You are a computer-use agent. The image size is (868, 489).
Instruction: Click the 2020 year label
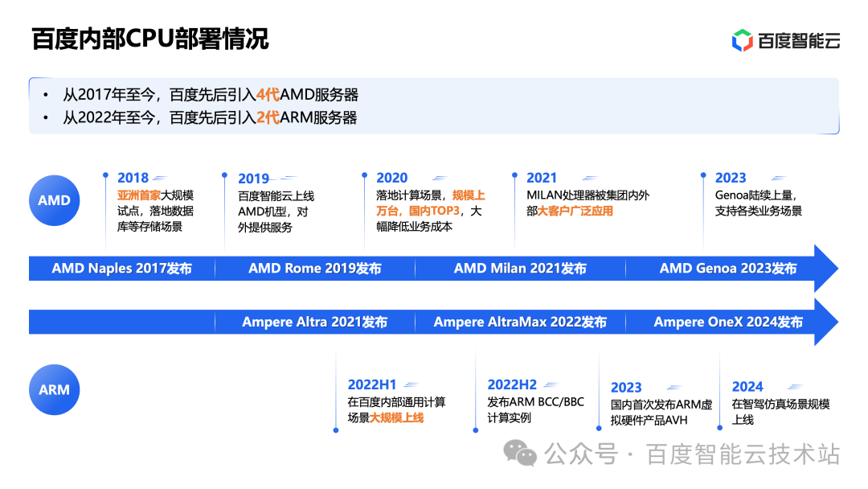(392, 178)
